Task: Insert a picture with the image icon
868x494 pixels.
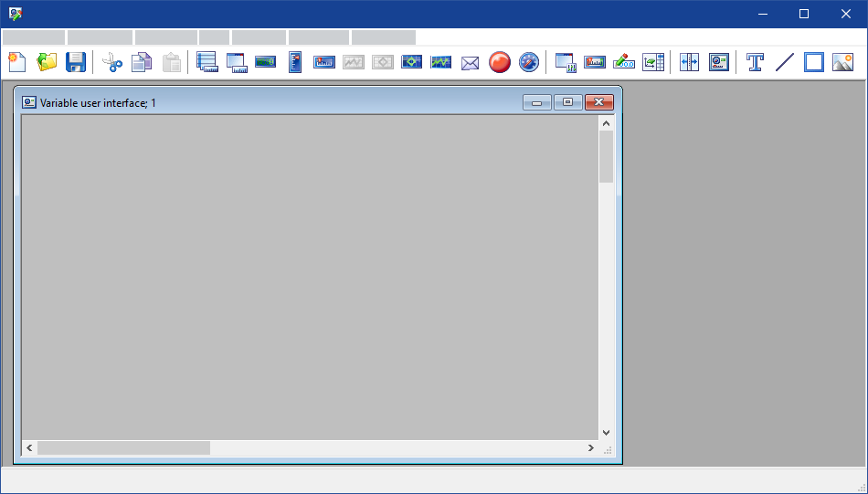Action: click(842, 62)
